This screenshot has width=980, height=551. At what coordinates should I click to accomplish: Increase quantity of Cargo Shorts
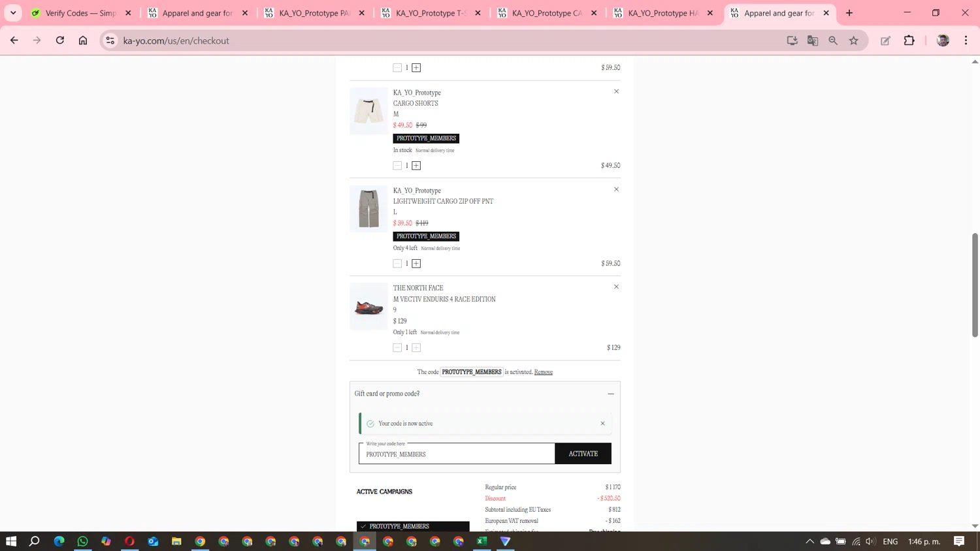[416, 166]
